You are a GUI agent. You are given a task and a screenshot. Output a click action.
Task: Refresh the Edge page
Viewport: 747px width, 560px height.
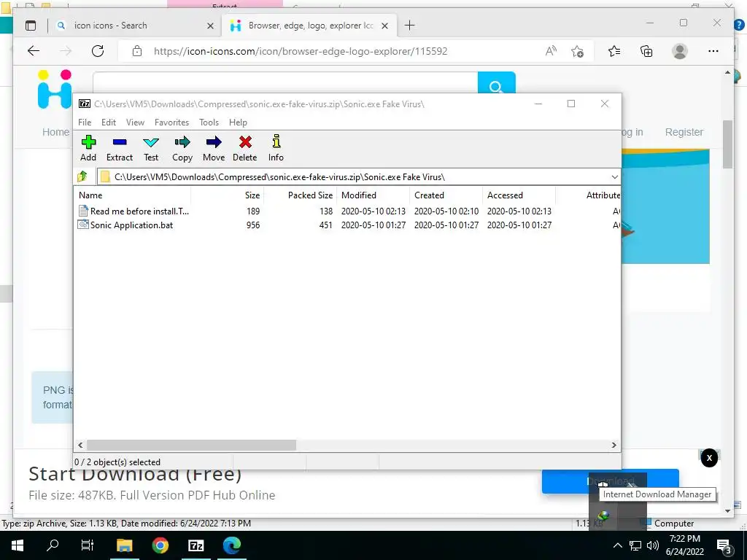coord(98,51)
